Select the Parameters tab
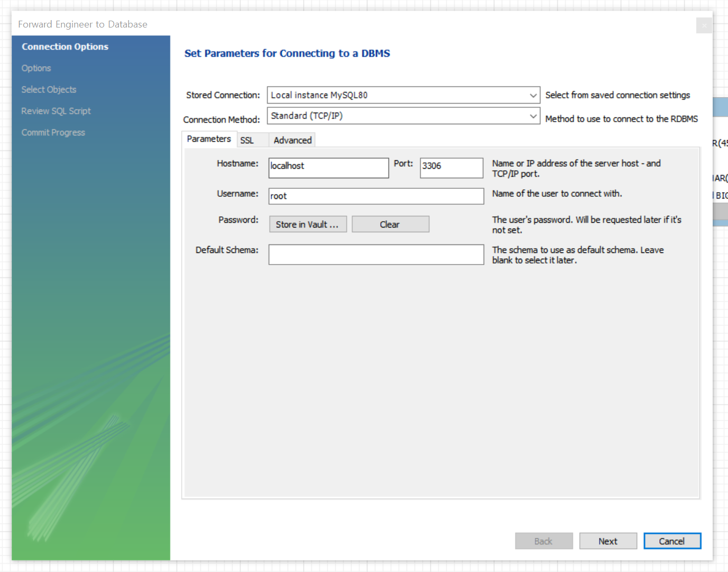Screen dimensions: 728x572 (x=209, y=139)
